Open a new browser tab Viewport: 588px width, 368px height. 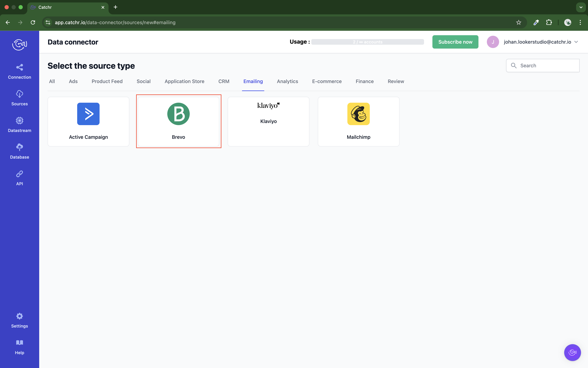(x=115, y=7)
